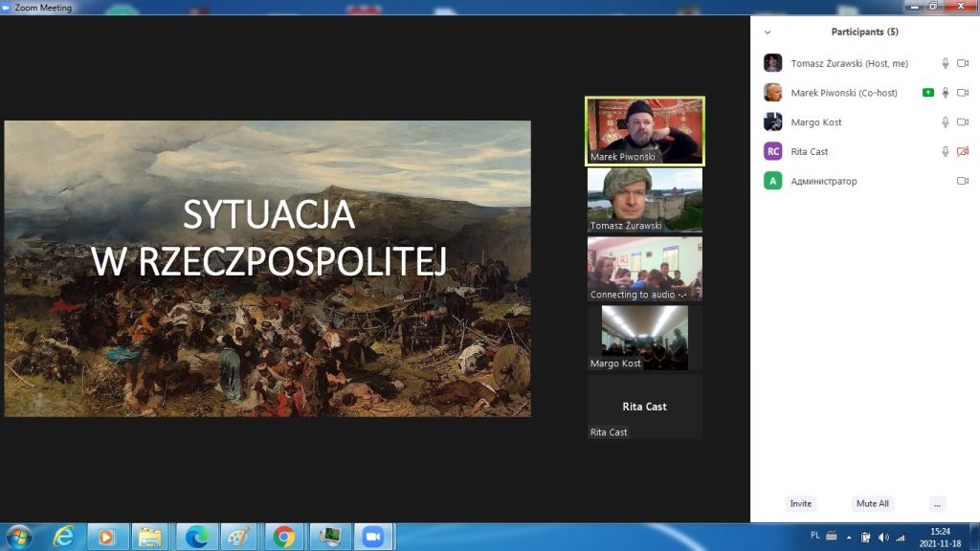Open more options with the ellipsis button
Screen dimensions: 980x551
tap(937, 503)
